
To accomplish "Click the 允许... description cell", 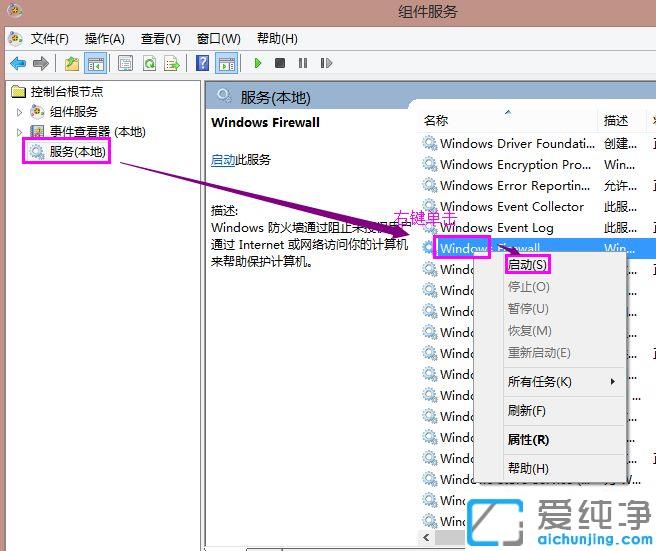I will (620, 186).
